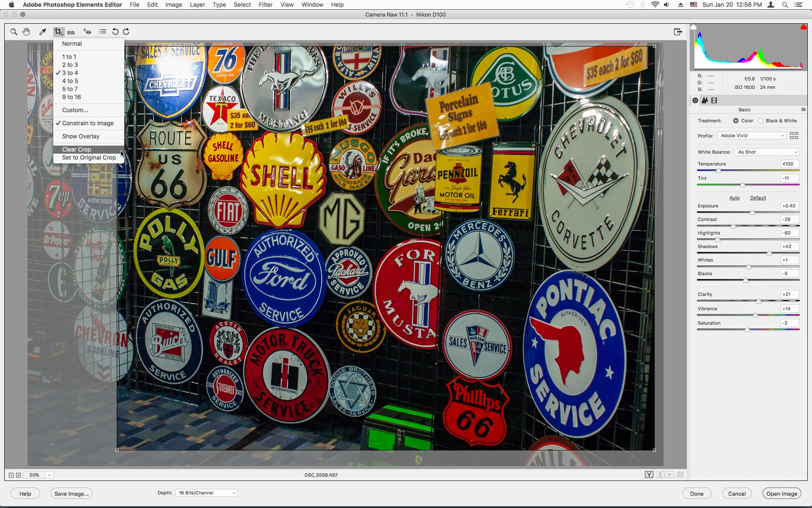The height and width of the screenshot is (508, 812).
Task: Open the Profile dropdown showing Adobe Vivid
Action: coord(752,135)
